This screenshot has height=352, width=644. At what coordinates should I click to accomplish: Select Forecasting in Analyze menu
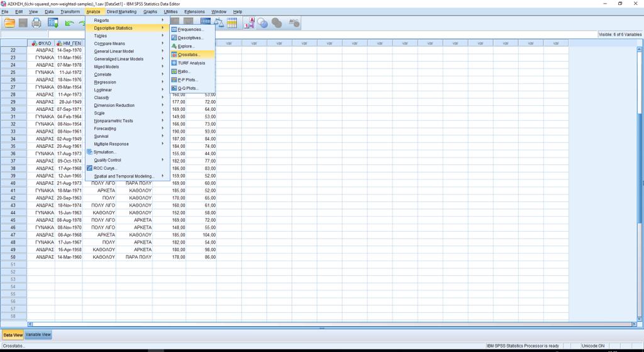(x=127, y=128)
